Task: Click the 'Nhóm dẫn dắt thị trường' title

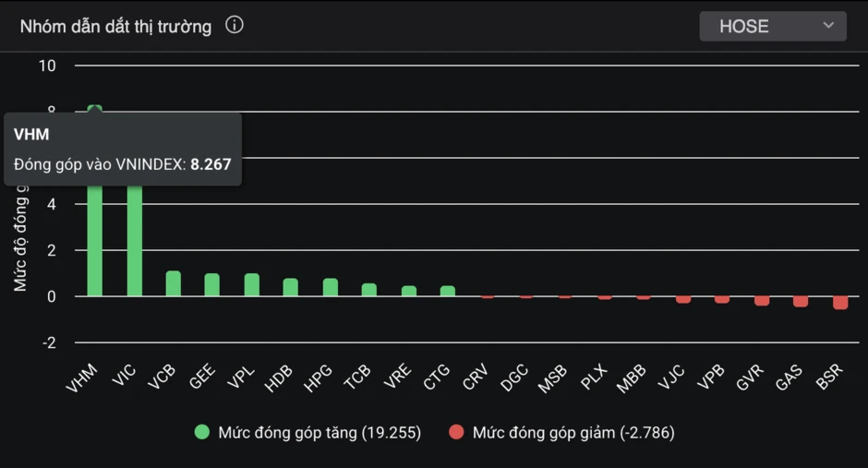Action: [x=115, y=27]
